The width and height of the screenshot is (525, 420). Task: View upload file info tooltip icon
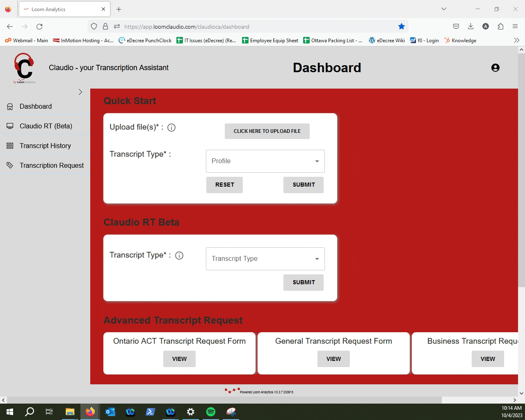(x=171, y=128)
